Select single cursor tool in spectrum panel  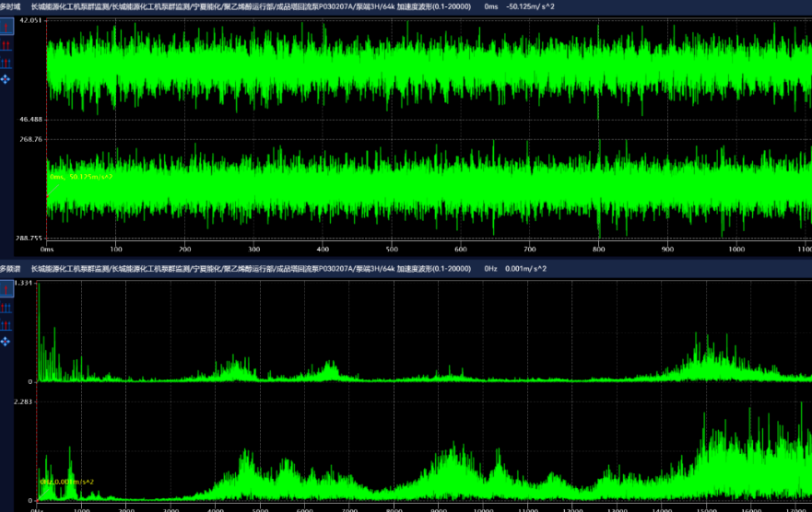[6, 288]
